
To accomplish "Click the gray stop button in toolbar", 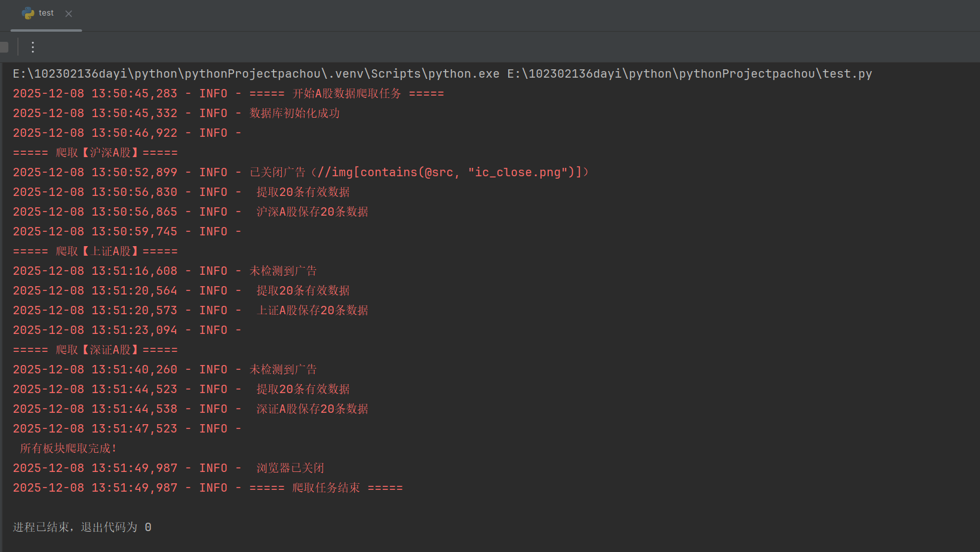I will [4, 47].
